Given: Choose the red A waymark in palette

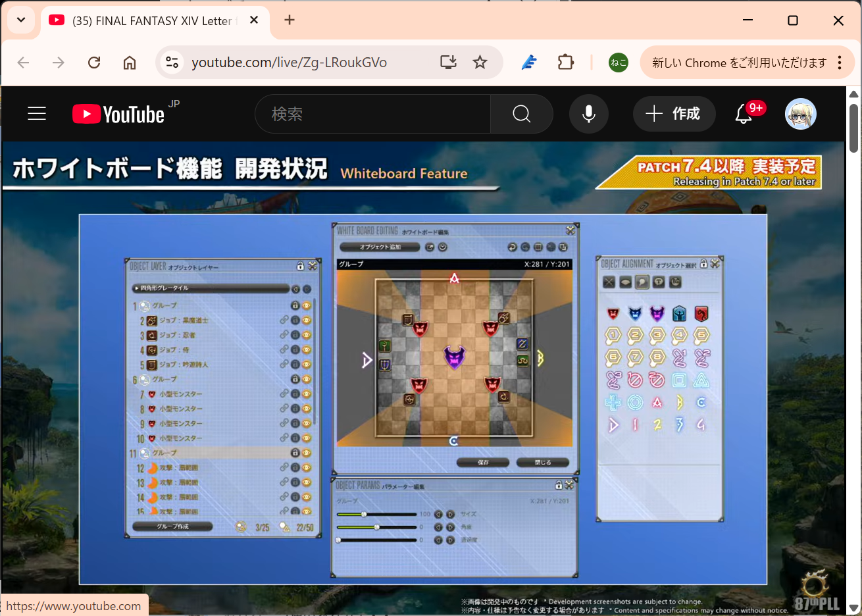Looking at the screenshot, I should (657, 402).
